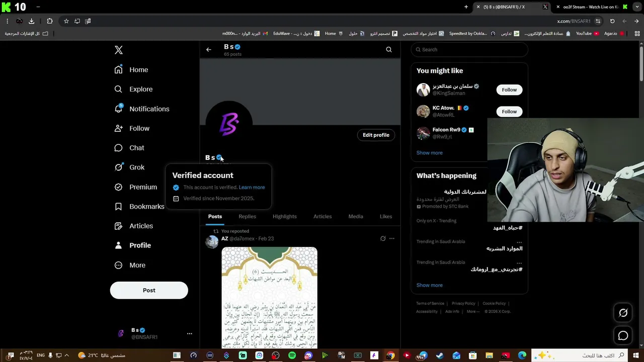Open the trending hashtag تجربتي_مع_اروماتك
644x362 pixels.
coord(497,269)
